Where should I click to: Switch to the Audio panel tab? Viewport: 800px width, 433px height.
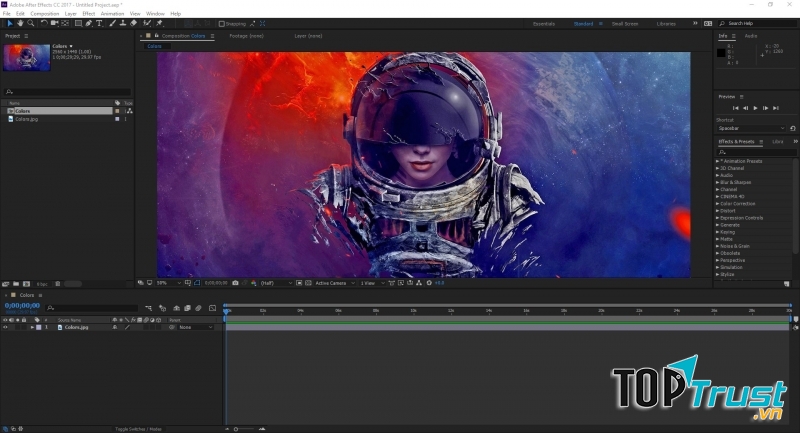coord(751,36)
